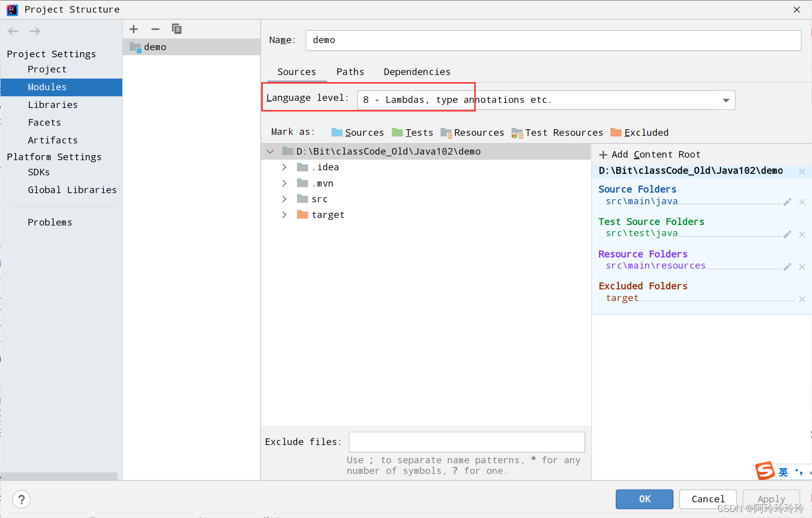The width and height of the screenshot is (812, 518).
Task: Edit src\main\java source folder properties
Action: (x=787, y=202)
